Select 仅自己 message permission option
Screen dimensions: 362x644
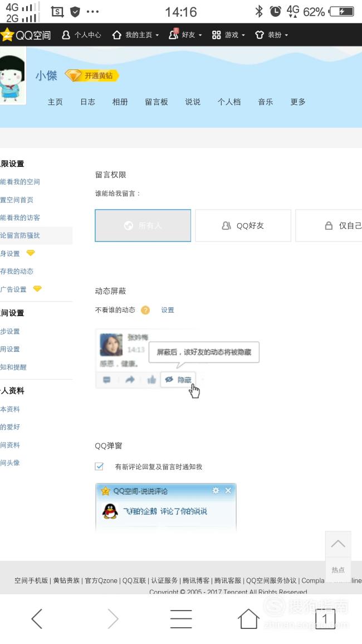(x=329, y=225)
